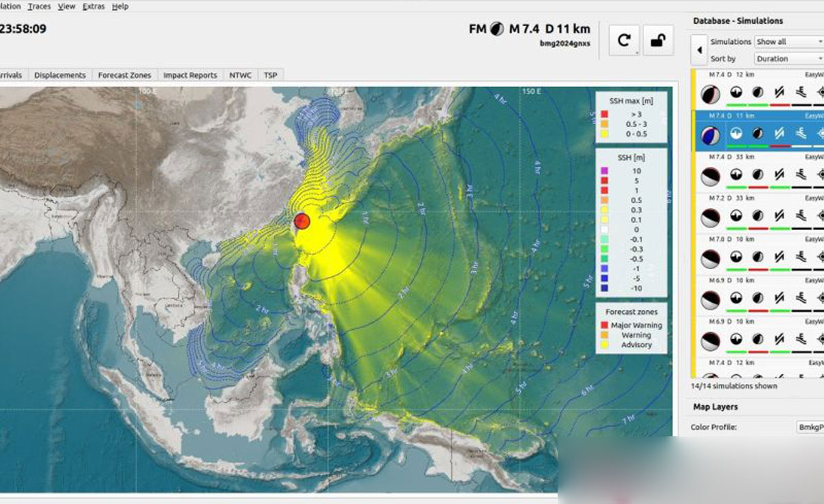824x504 pixels.
Task: Open the Sort by 'Duration' dropdown
Action: tap(788, 59)
